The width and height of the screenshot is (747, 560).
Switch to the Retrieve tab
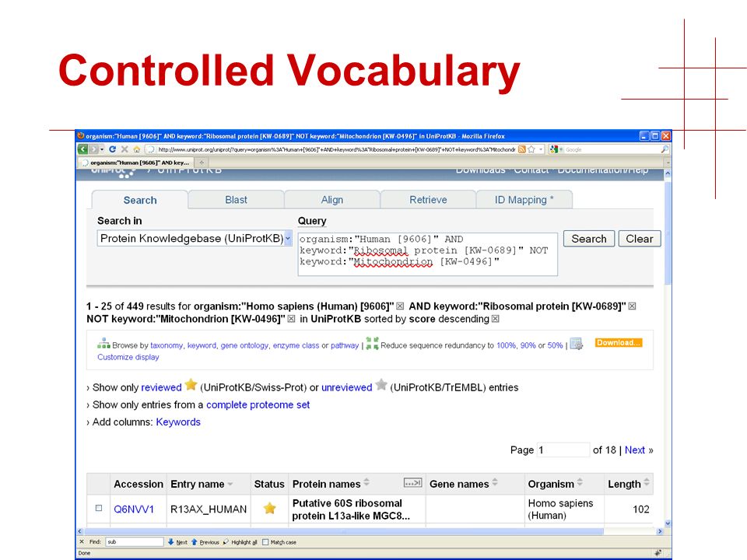(428, 200)
